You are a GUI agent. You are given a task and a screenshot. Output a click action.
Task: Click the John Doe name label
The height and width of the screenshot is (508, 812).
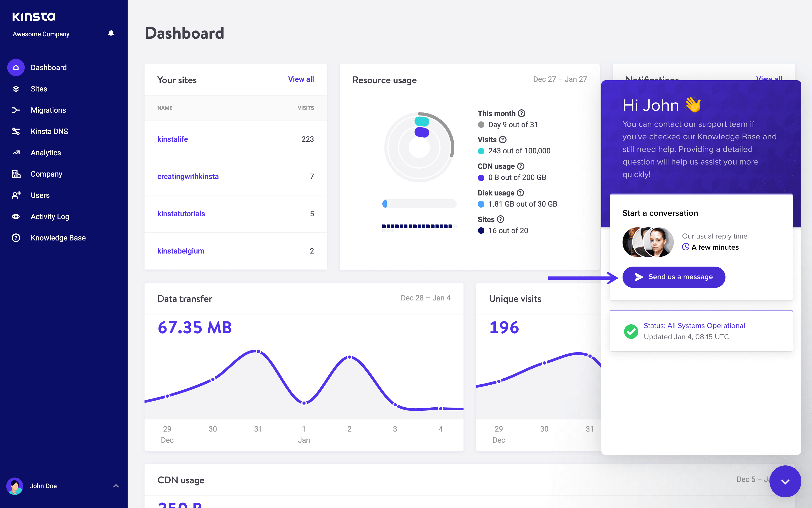43,486
